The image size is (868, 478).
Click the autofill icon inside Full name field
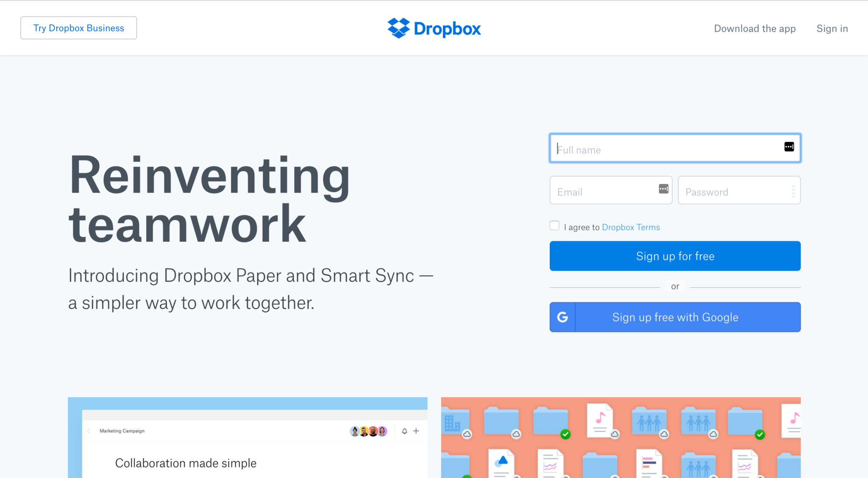pyautogui.click(x=789, y=146)
